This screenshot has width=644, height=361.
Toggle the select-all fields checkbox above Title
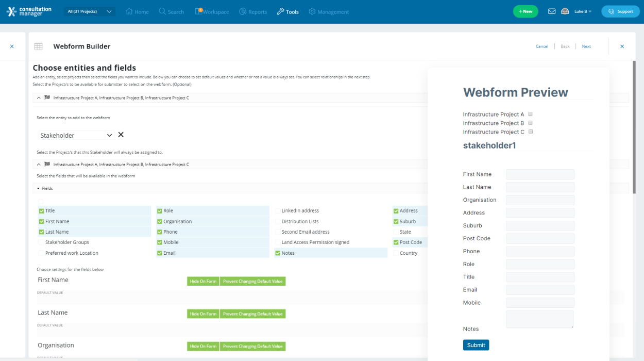(41, 202)
